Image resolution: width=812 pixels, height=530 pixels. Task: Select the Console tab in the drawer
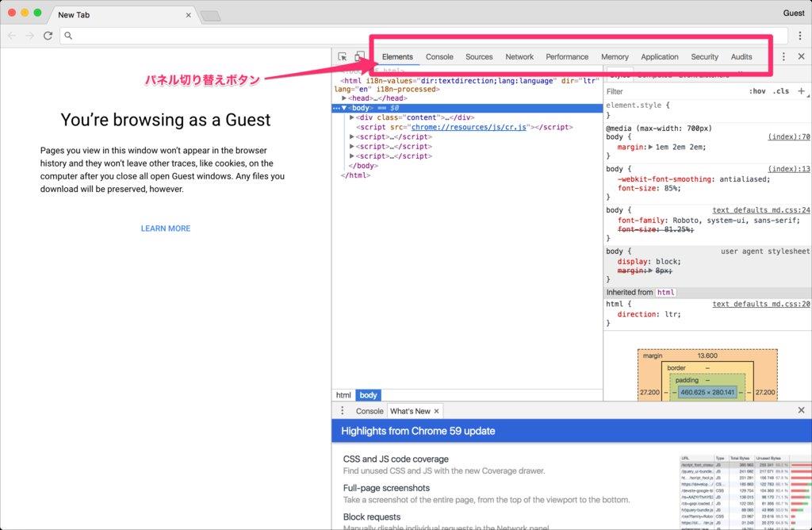pos(370,411)
